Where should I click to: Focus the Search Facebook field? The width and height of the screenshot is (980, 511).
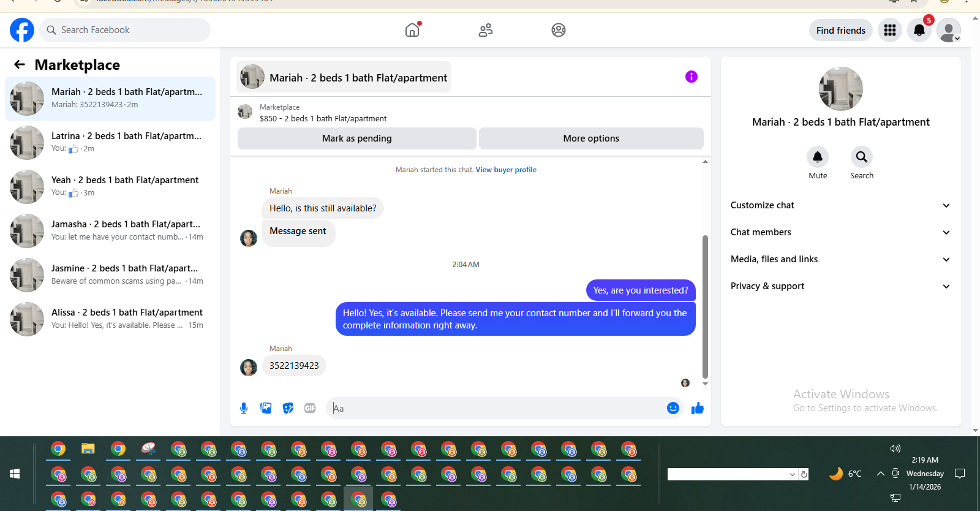click(x=125, y=30)
